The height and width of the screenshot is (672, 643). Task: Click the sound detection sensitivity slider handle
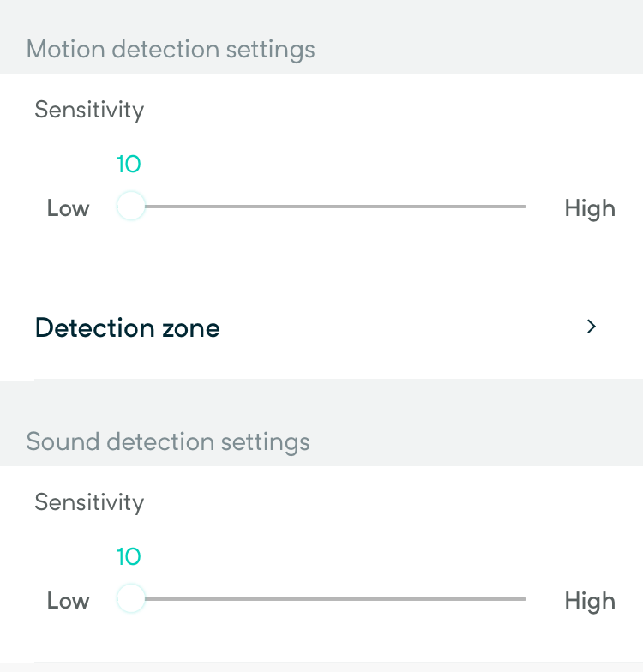coord(130,599)
